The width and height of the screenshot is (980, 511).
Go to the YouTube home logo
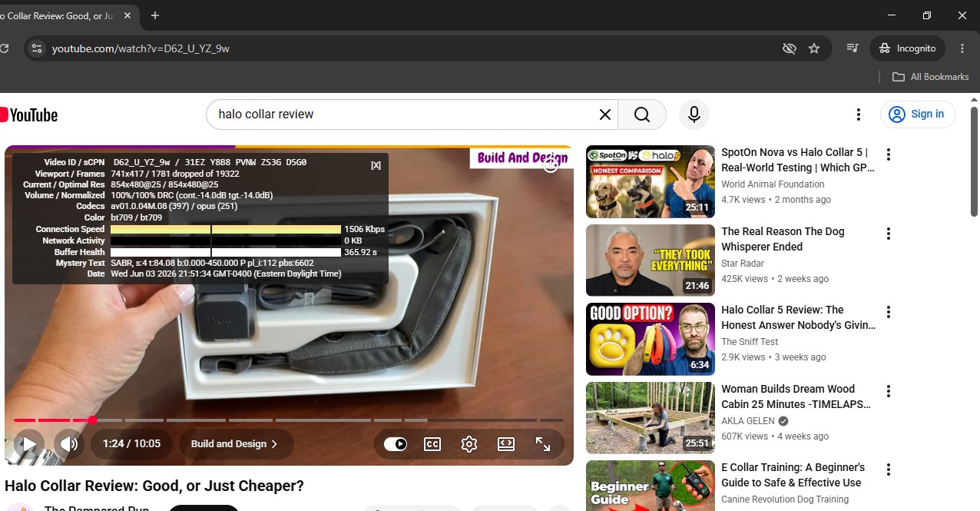28,114
